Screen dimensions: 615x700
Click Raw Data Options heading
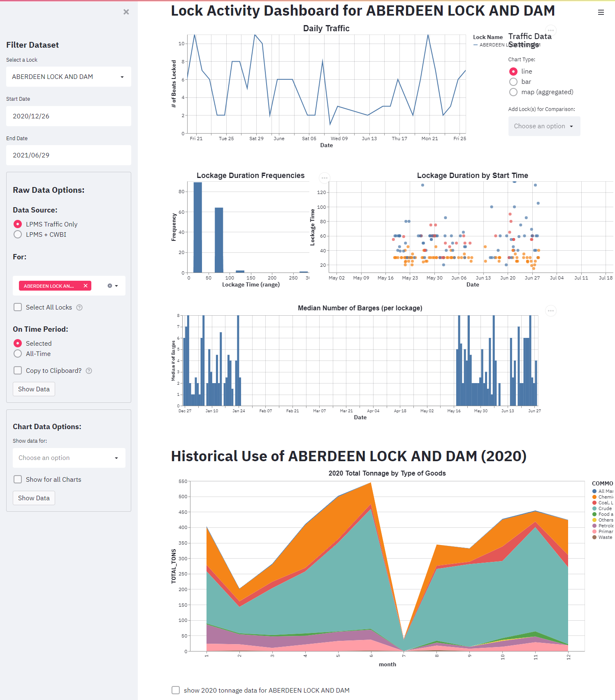point(49,190)
